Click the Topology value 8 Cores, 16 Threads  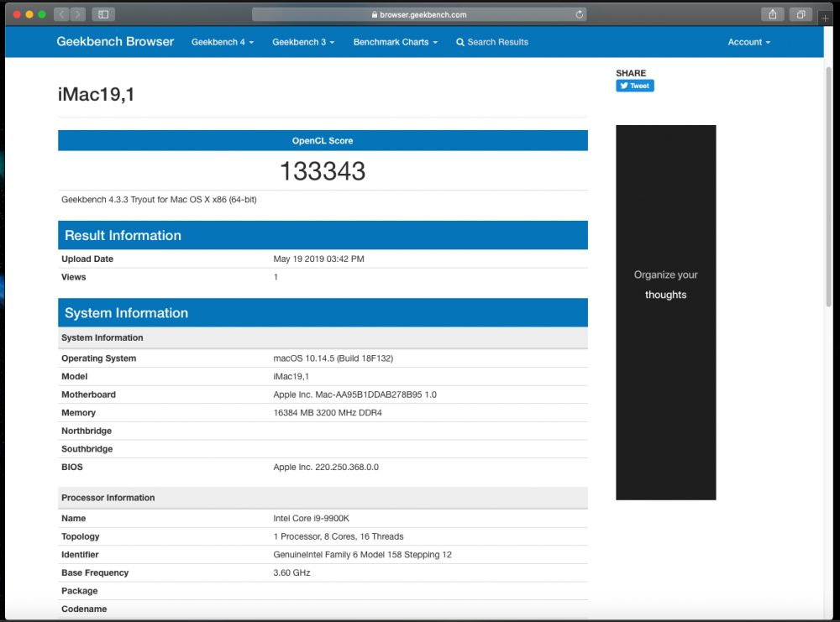coord(338,537)
